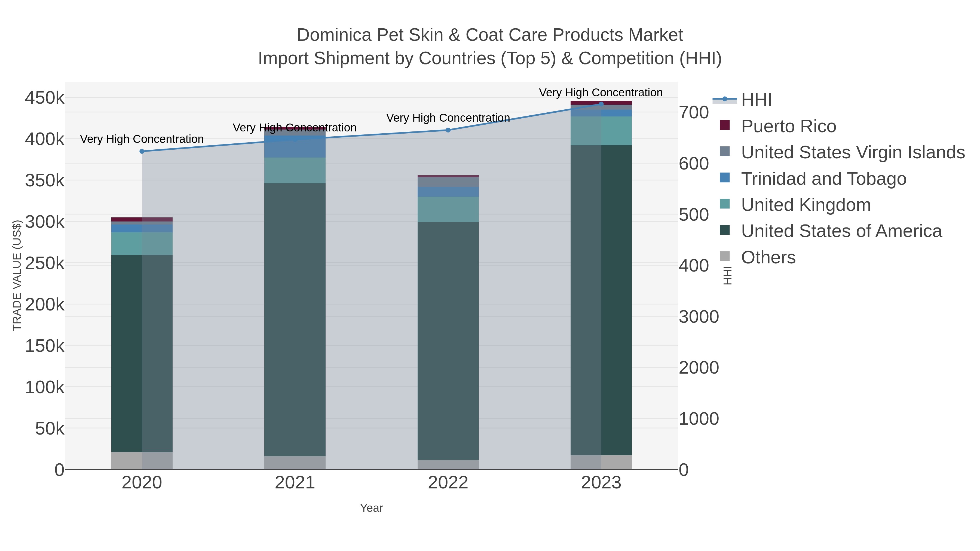Click the chart title first line
This screenshot has width=980, height=551.
(x=490, y=35)
